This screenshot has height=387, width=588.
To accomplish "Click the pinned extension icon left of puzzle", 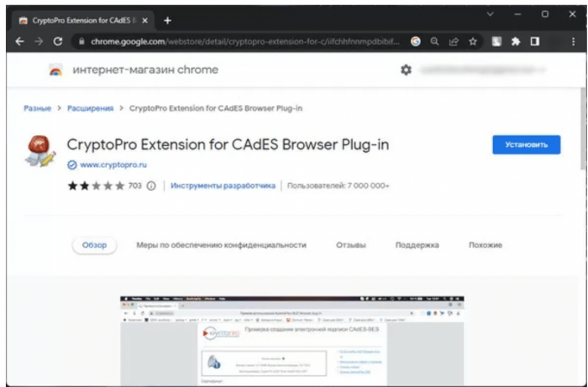I will pos(496,42).
